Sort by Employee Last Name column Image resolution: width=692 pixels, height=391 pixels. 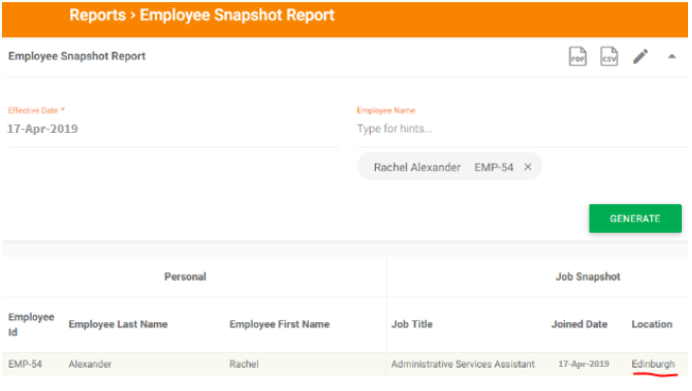point(118,324)
